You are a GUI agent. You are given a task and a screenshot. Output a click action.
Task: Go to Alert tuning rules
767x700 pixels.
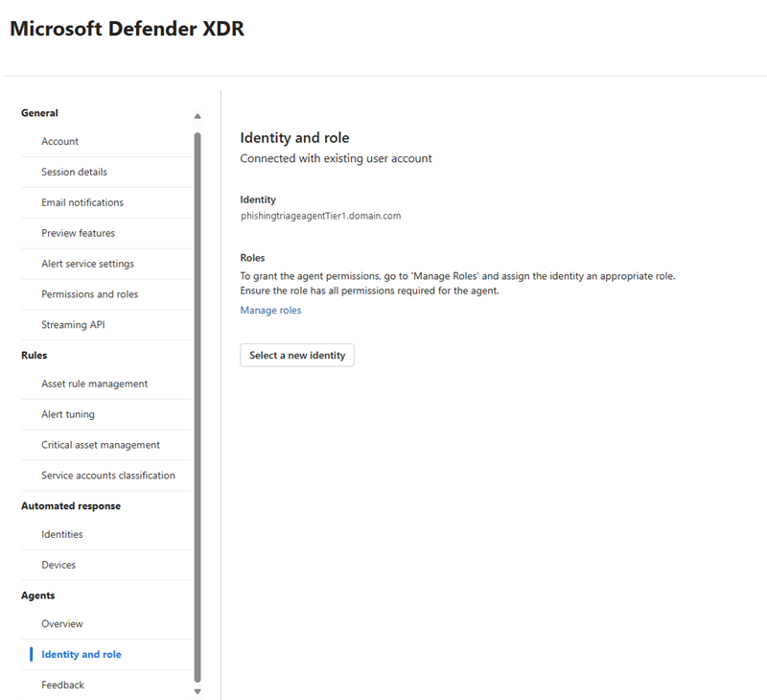(68, 414)
